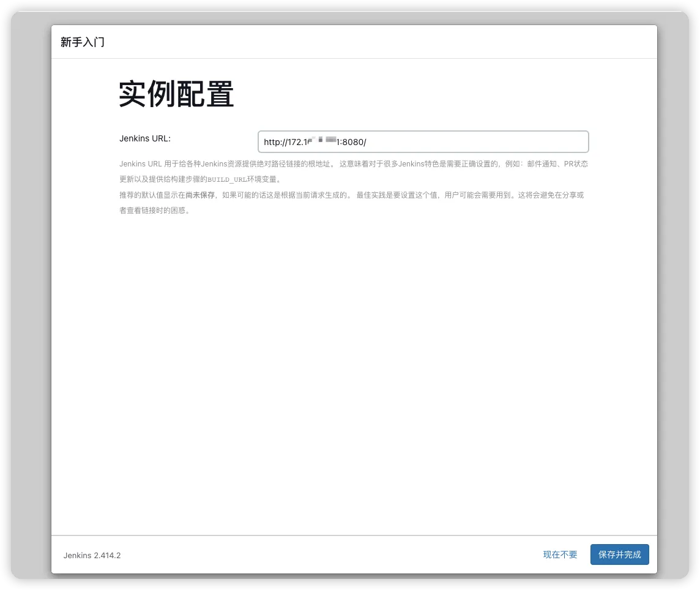
Task: Click the BUILD_URL environment variable text
Action: pos(227,179)
